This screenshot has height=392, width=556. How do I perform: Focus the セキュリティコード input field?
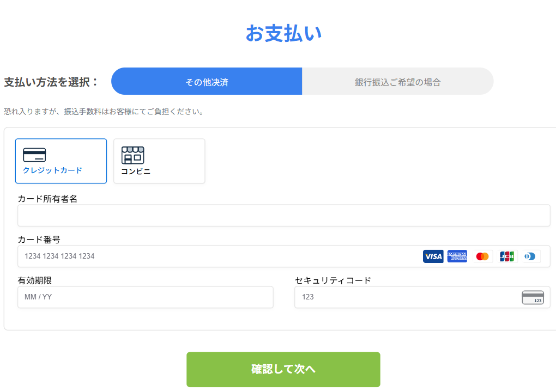point(422,297)
